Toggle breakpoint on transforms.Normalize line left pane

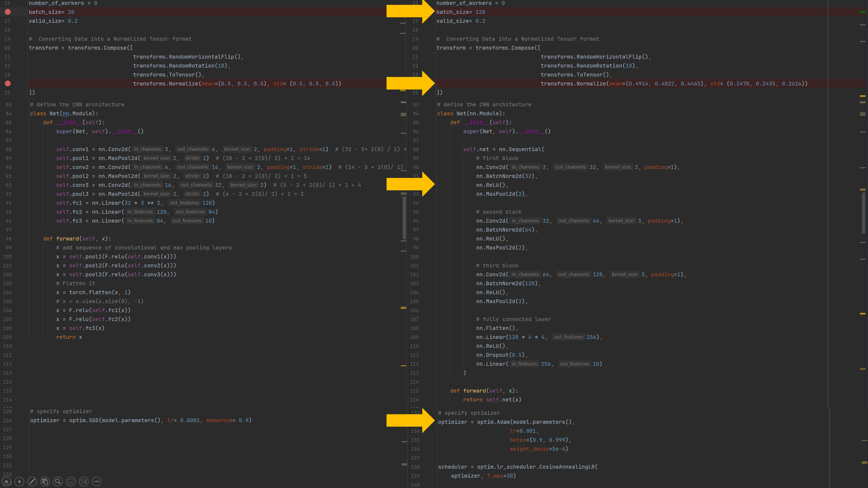[8, 84]
